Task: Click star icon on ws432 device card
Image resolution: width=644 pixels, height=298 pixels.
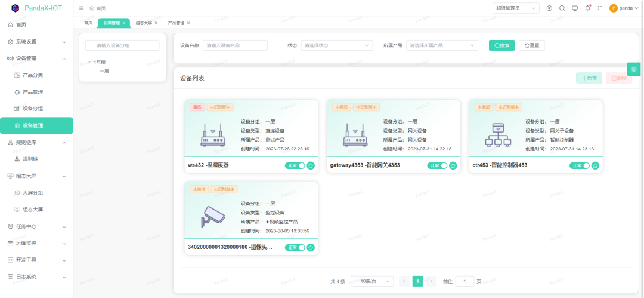Action: (x=311, y=165)
